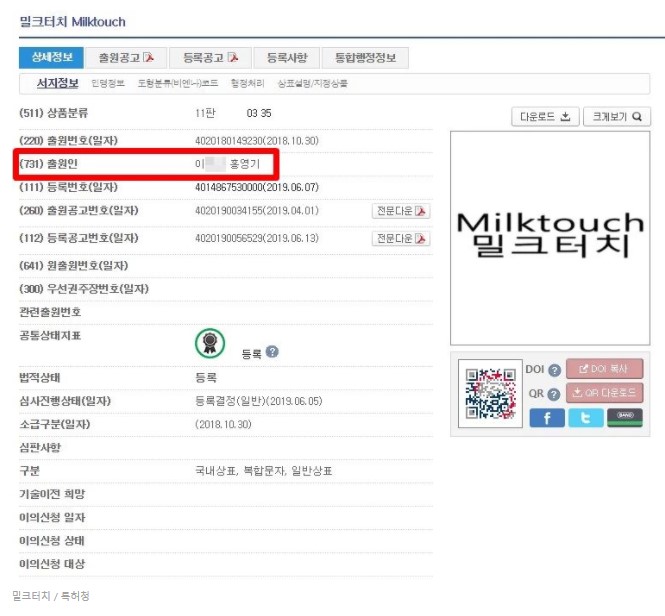Click the application number 4020180149230(2018.10.30)
665x616 pixels.
click(257, 141)
